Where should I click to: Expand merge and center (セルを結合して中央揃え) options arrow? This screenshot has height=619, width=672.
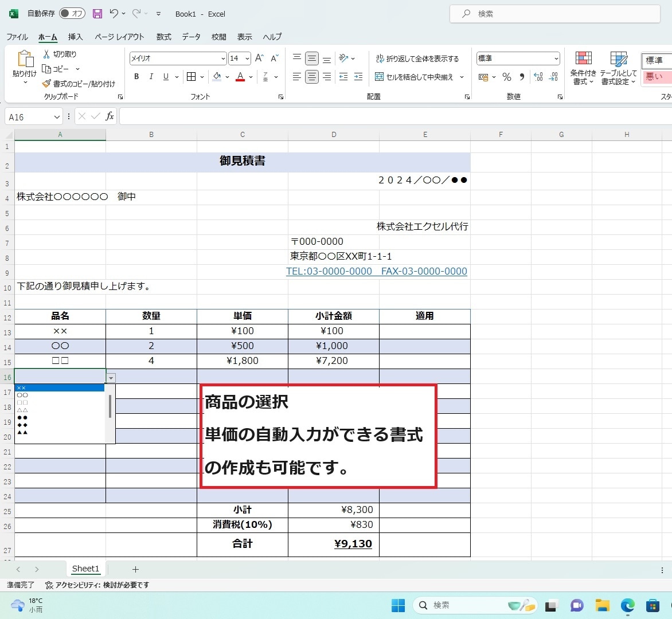(x=462, y=77)
